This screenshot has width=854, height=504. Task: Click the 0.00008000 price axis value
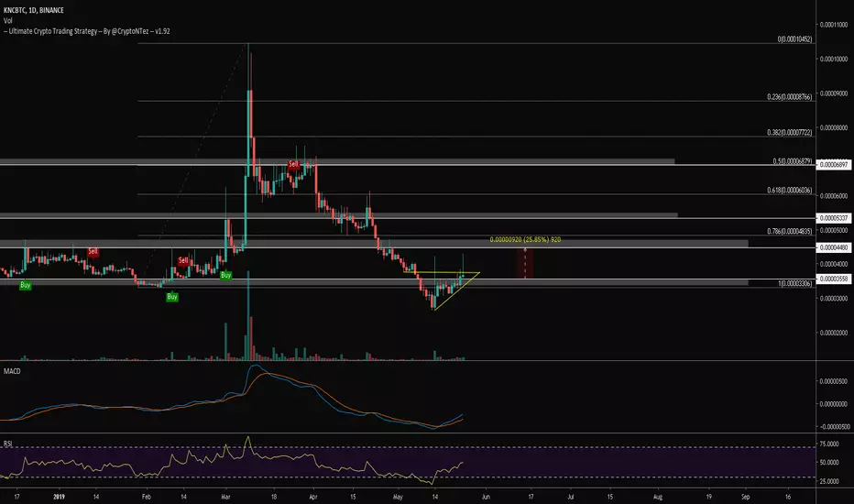click(x=834, y=127)
